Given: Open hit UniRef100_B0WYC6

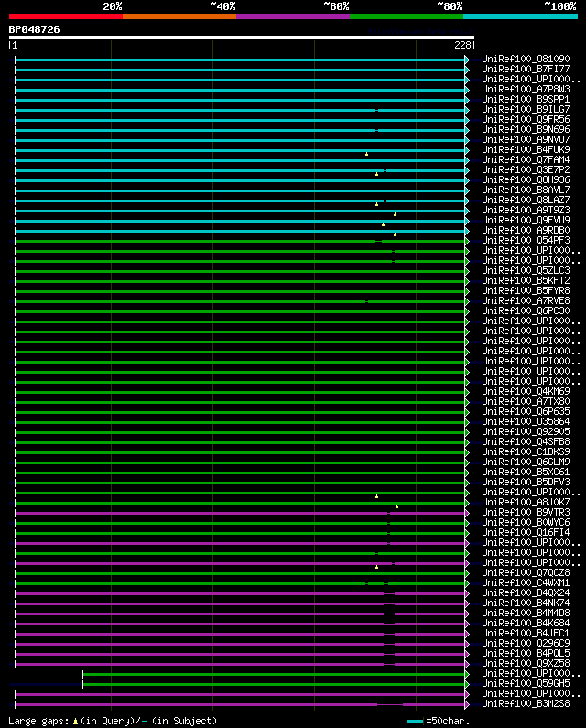Looking at the screenshot, I should (526, 522).
